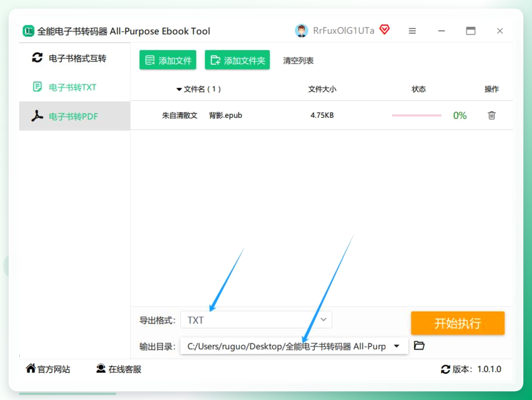
Task: Delete the 背影.epub file with trash icon
Action: [491, 115]
